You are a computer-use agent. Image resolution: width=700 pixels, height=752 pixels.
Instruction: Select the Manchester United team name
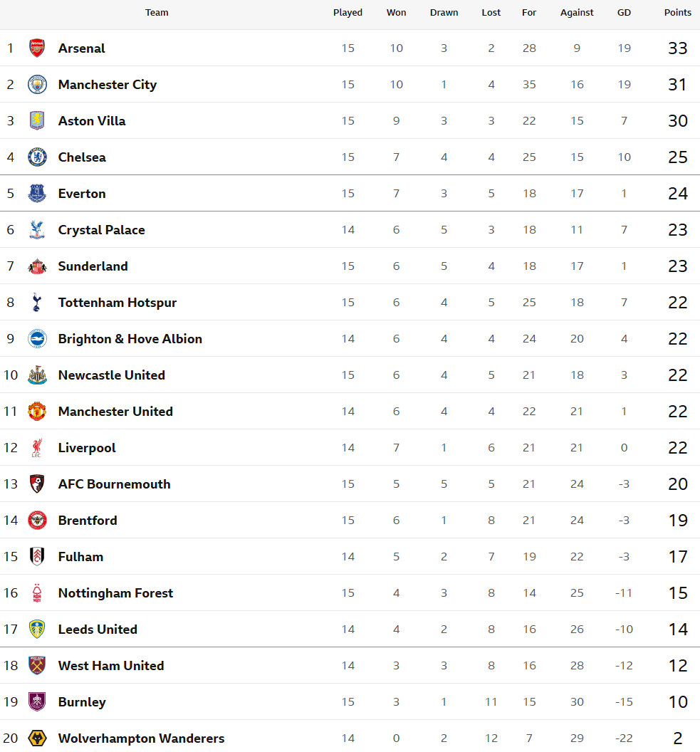pos(115,412)
